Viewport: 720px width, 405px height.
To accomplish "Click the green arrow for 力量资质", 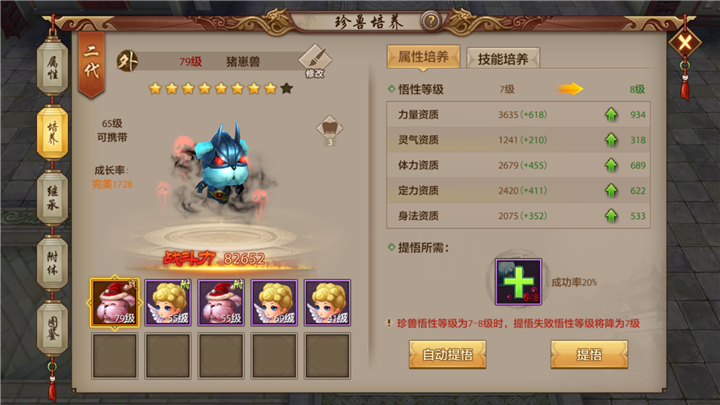I will (x=611, y=114).
